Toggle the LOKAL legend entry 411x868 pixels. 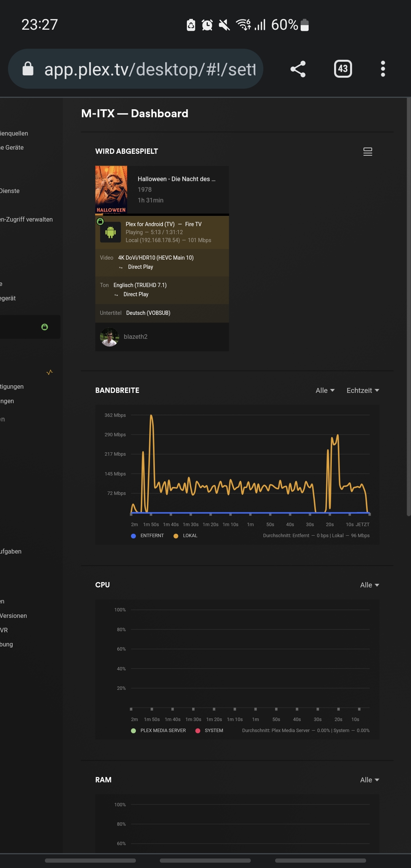185,536
